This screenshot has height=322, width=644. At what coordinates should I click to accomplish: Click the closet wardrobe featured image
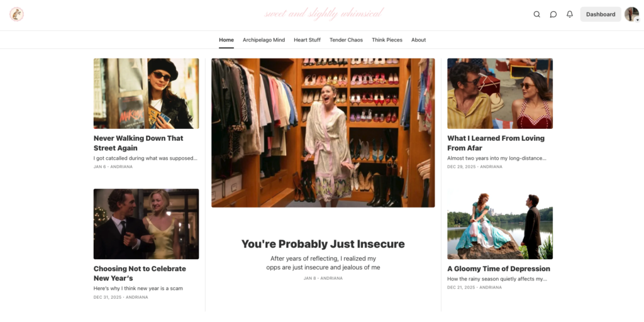(x=323, y=133)
